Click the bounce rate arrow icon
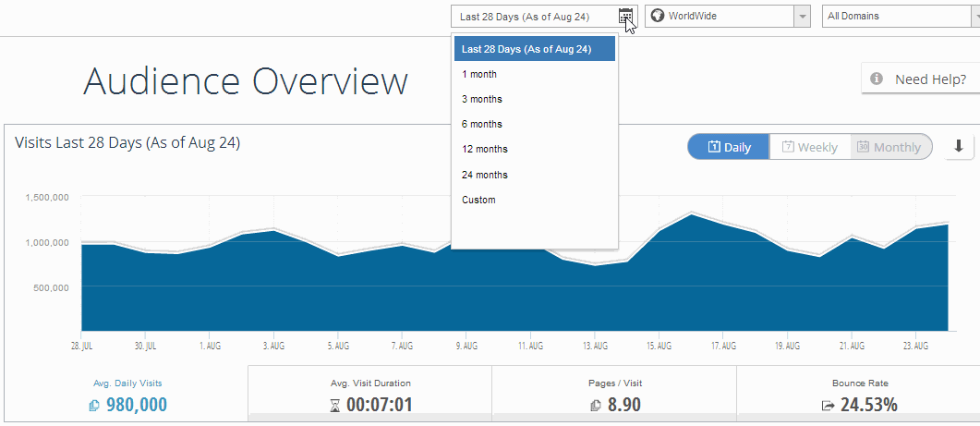This screenshot has width=980, height=426. click(x=828, y=405)
